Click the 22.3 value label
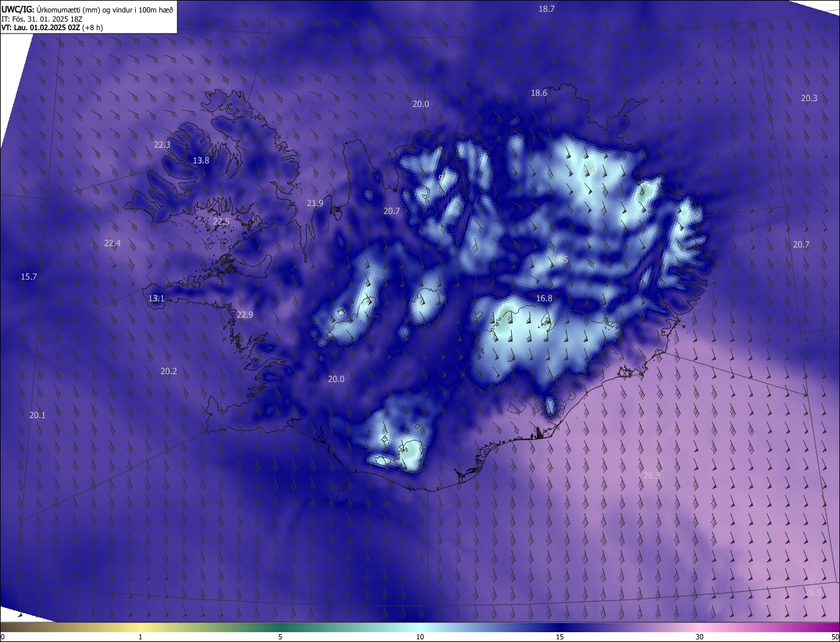Image resolution: width=840 pixels, height=642 pixels. [162, 144]
